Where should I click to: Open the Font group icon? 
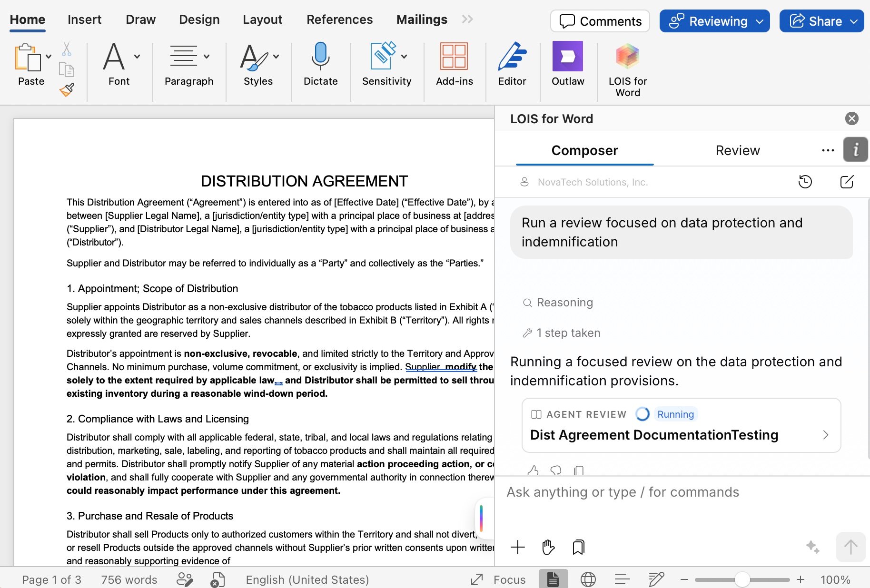click(x=114, y=56)
